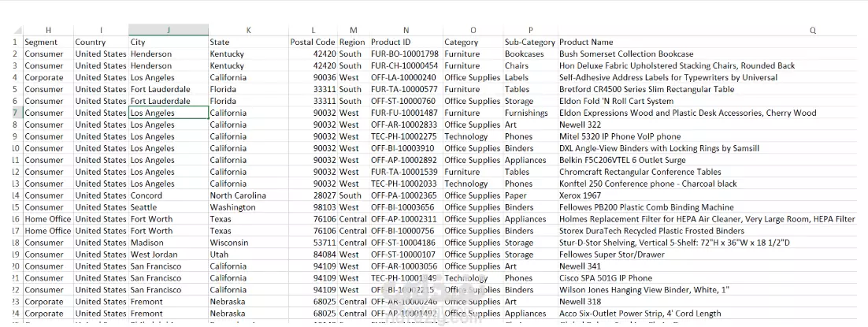Select column Q header
Screen dimensions: 868x327
[812, 31]
